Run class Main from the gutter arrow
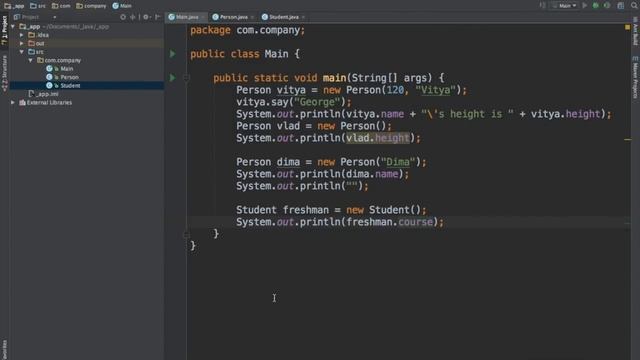 click(x=172, y=54)
